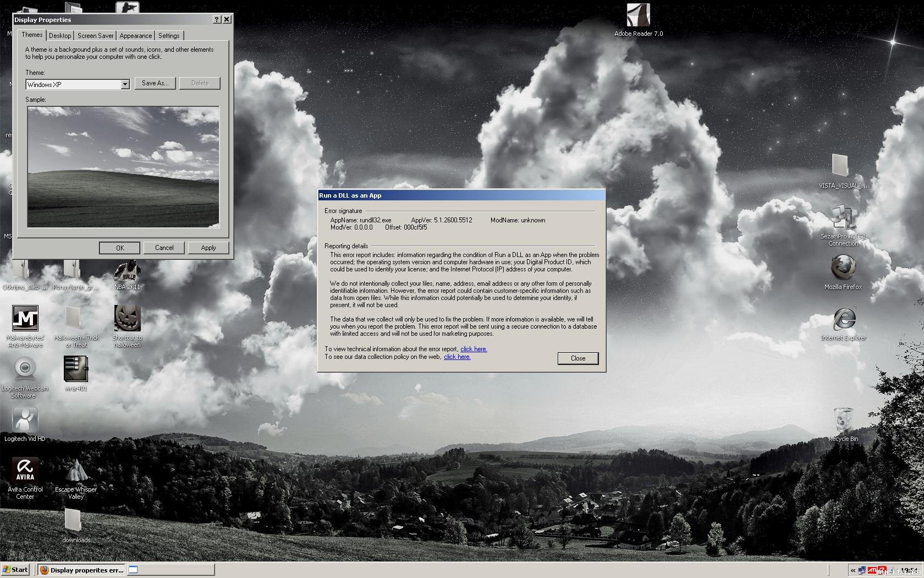
Task: Switch to the Themes tab
Action: click(32, 35)
